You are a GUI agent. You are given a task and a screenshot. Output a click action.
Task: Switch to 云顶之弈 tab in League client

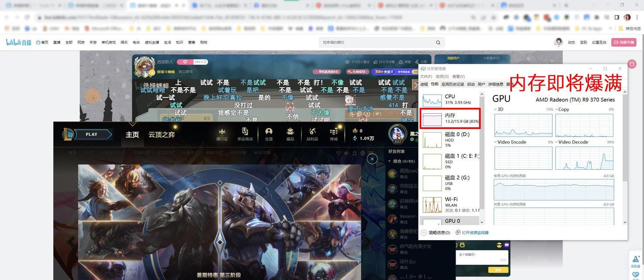pyautogui.click(x=161, y=134)
